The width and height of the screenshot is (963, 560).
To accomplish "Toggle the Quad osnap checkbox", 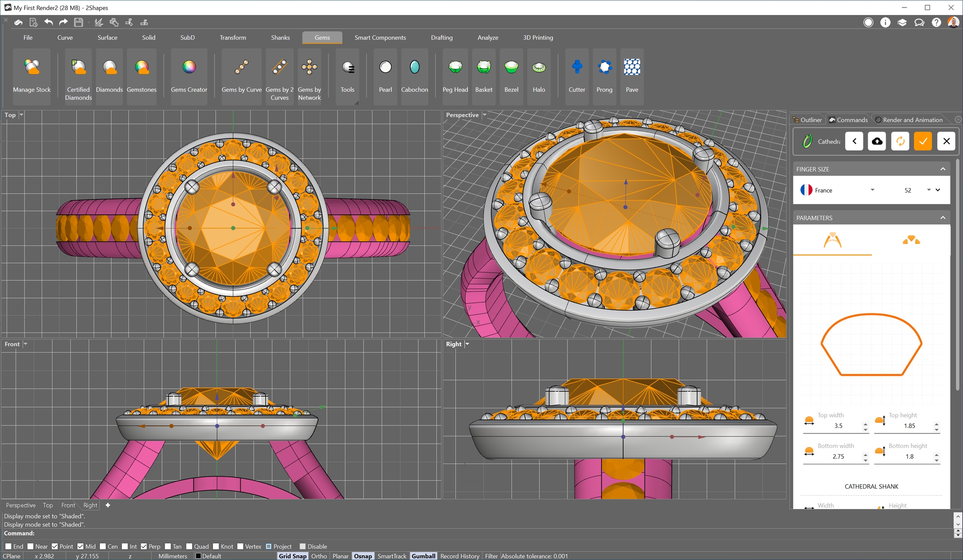I will 189,546.
